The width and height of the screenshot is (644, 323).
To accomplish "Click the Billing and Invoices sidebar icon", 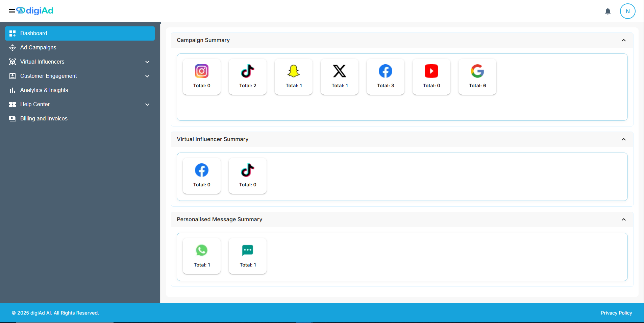I will click(13, 119).
